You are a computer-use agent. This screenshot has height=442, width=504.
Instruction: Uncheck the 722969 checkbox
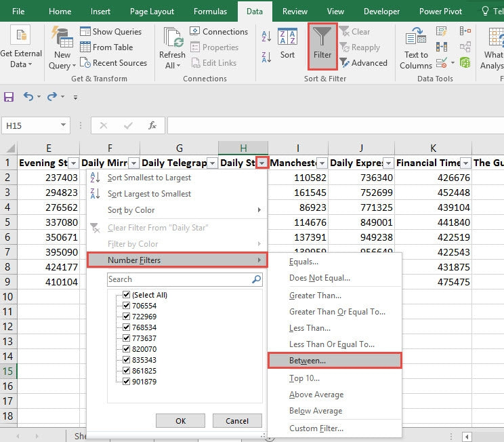[126, 317]
